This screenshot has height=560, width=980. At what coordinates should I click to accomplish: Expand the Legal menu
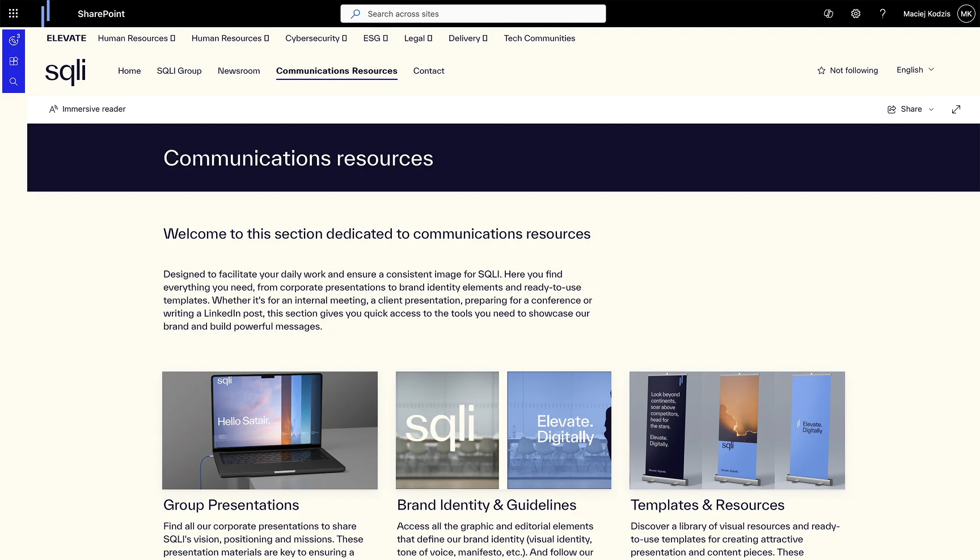click(418, 38)
